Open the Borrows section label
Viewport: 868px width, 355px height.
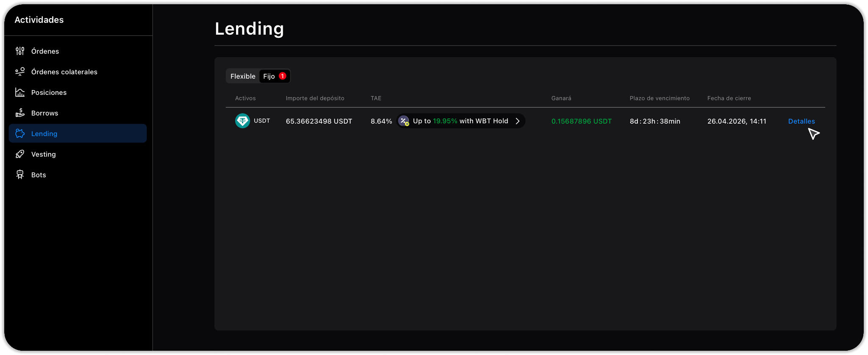[45, 113]
